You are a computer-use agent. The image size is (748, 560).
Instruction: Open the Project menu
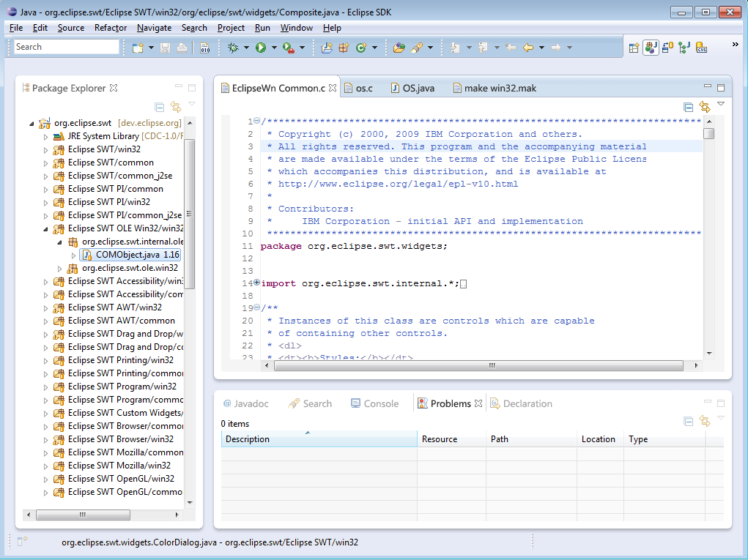pos(231,28)
